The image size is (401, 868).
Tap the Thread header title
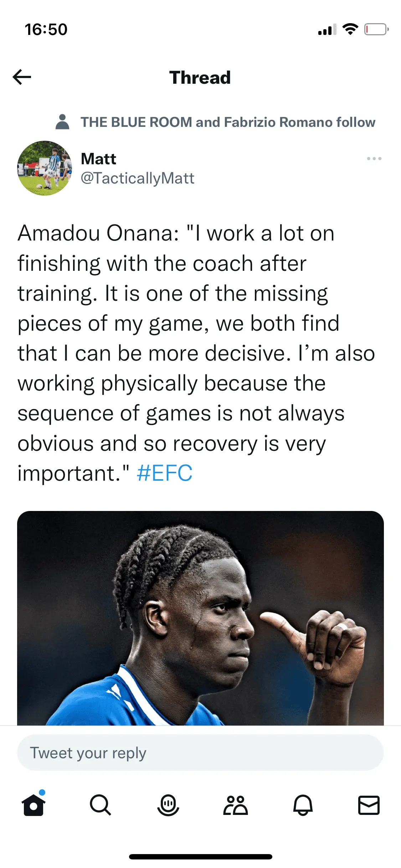click(200, 78)
